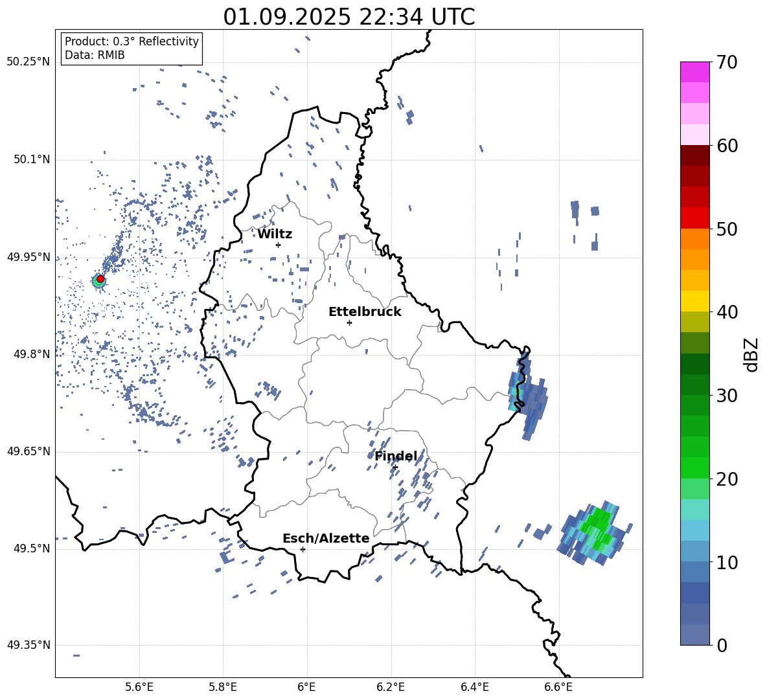
Task: Click the 5.8°E longitude label
Action: click(x=223, y=687)
